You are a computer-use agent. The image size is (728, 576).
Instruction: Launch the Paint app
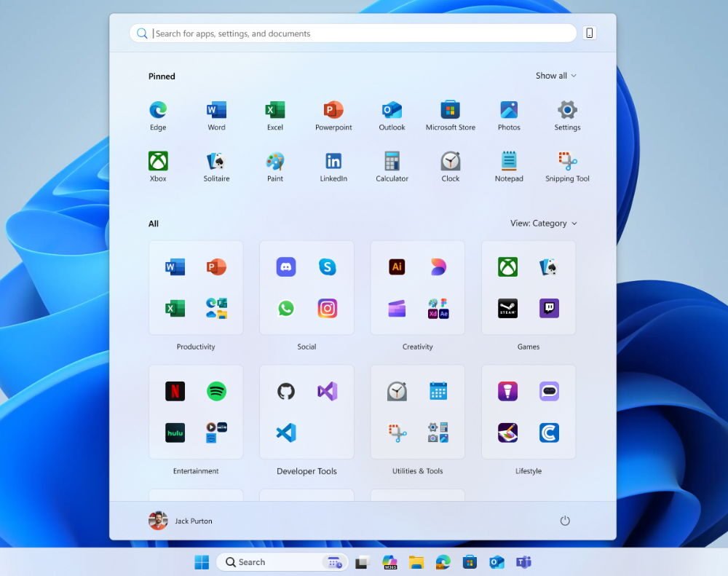[x=275, y=161]
